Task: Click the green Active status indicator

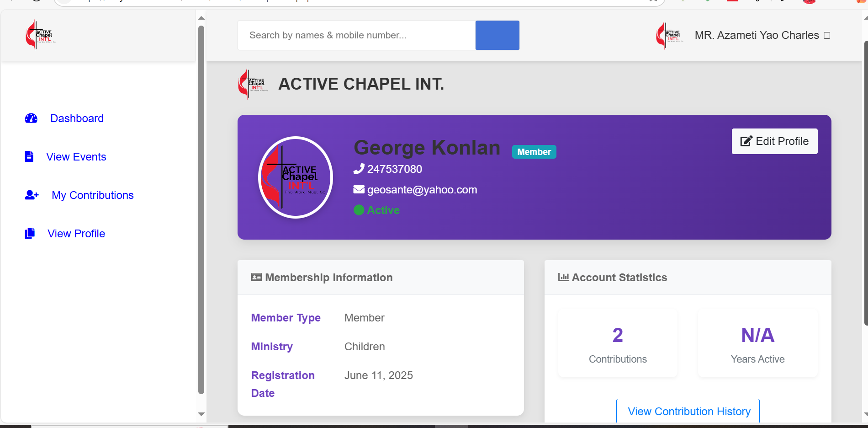Action: (x=359, y=210)
